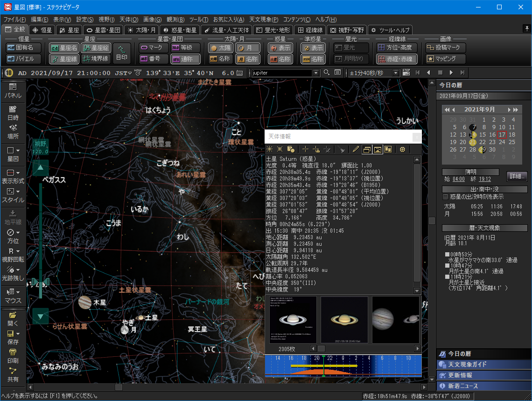Expand the jupiter search dropdown
Viewport: 532px width, 401px height.
pos(316,73)
